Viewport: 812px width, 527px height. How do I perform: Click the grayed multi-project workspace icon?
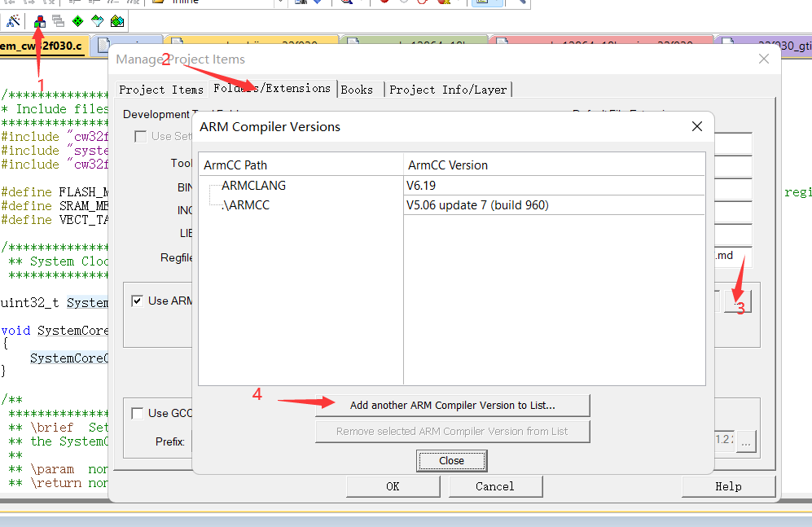(59, 21)
